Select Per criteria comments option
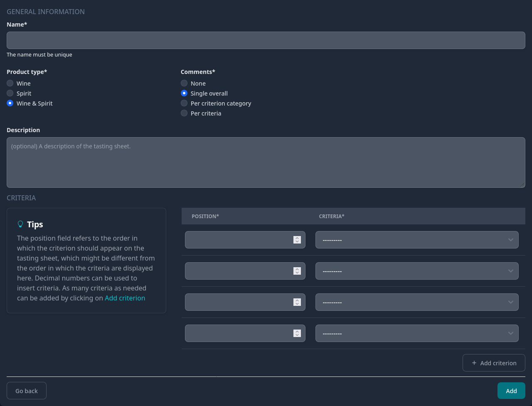This screenshot has width=532, height=406. click(x=184, y=113)
